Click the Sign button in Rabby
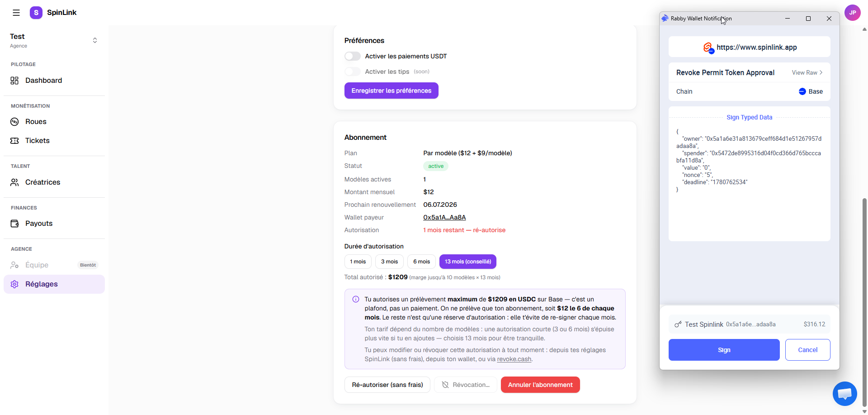Image resolution: width=868 pixels, height=415 pixels. pos(724,350)
